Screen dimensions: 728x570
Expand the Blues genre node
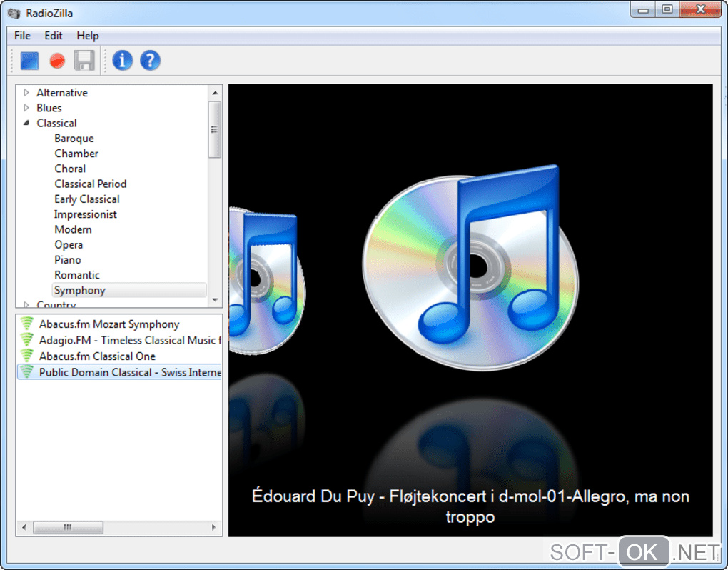tap(26, 108)
